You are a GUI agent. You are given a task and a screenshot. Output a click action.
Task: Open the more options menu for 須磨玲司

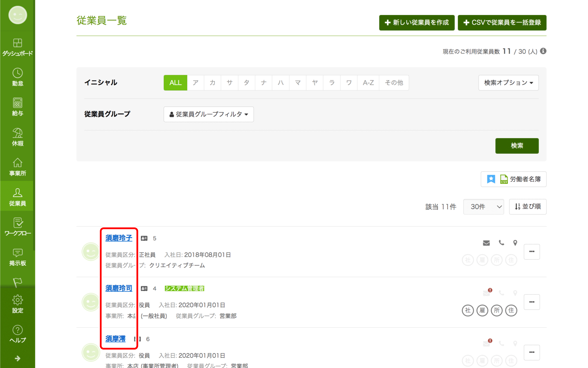[x=532, y=302]
